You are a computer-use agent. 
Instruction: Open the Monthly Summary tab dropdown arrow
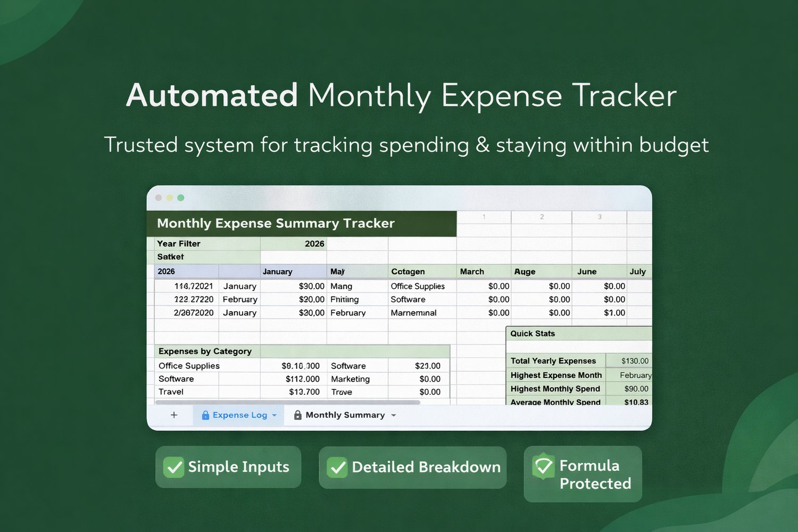pos(394,415)
